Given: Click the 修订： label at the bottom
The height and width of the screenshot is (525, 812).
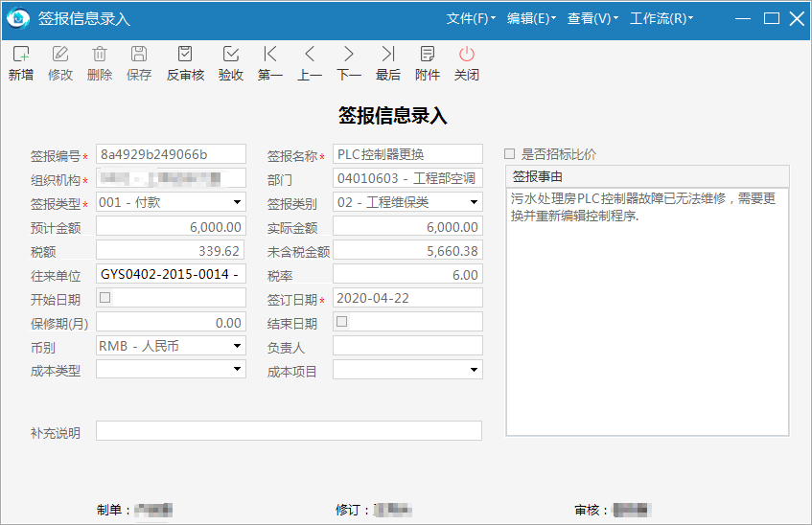Looking at the screenshot, I should (352, 510).
